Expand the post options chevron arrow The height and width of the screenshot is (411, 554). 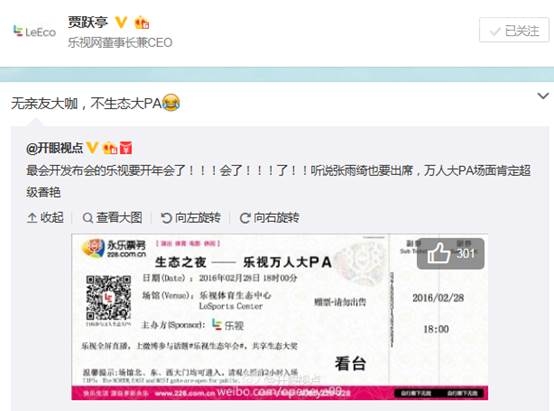tap(542, 96)
